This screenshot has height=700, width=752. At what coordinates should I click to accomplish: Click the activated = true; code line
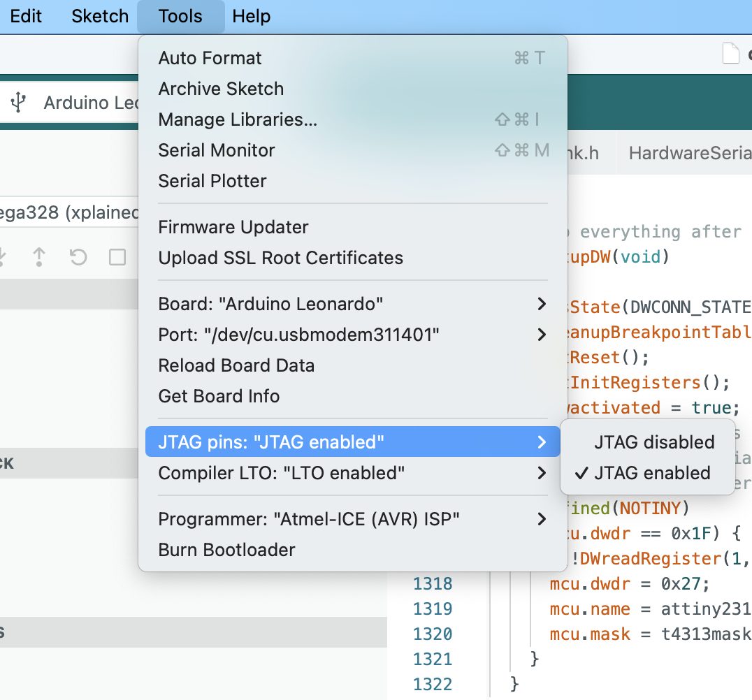tap(654, 407)
